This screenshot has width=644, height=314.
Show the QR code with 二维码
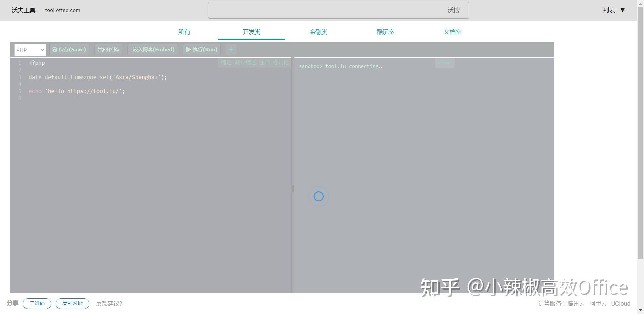pyautogui.click(x=37, y=303)
